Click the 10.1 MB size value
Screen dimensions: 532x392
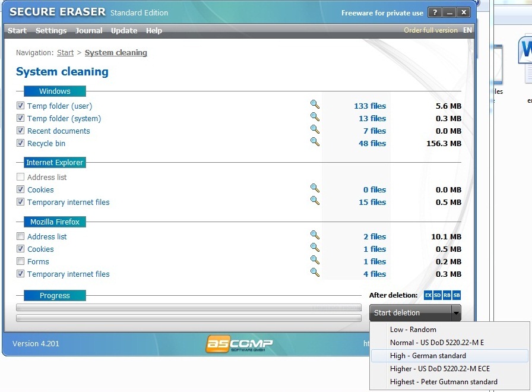[x=446, y=236]
